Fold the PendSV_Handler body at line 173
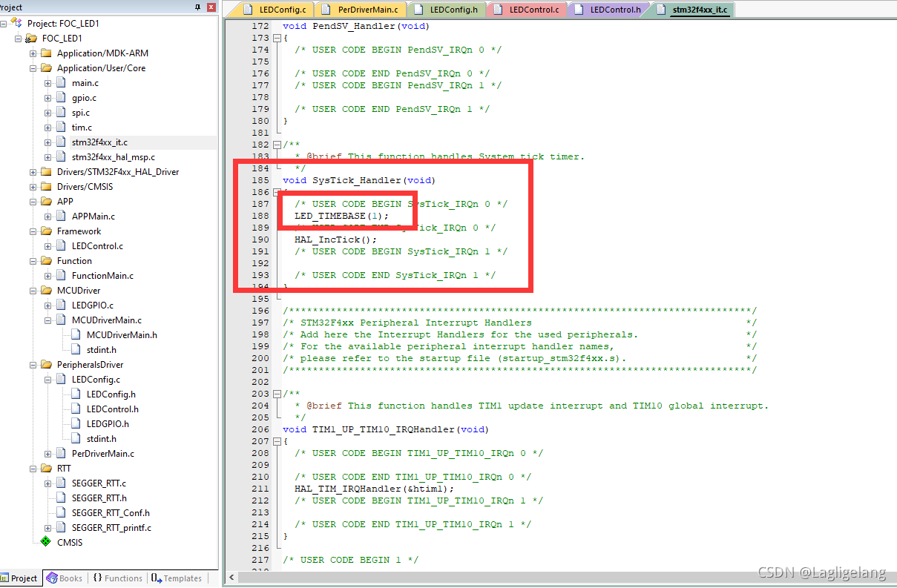Image resolution: width=897 pixels, height=588 pixels. [x=277, y=38]
